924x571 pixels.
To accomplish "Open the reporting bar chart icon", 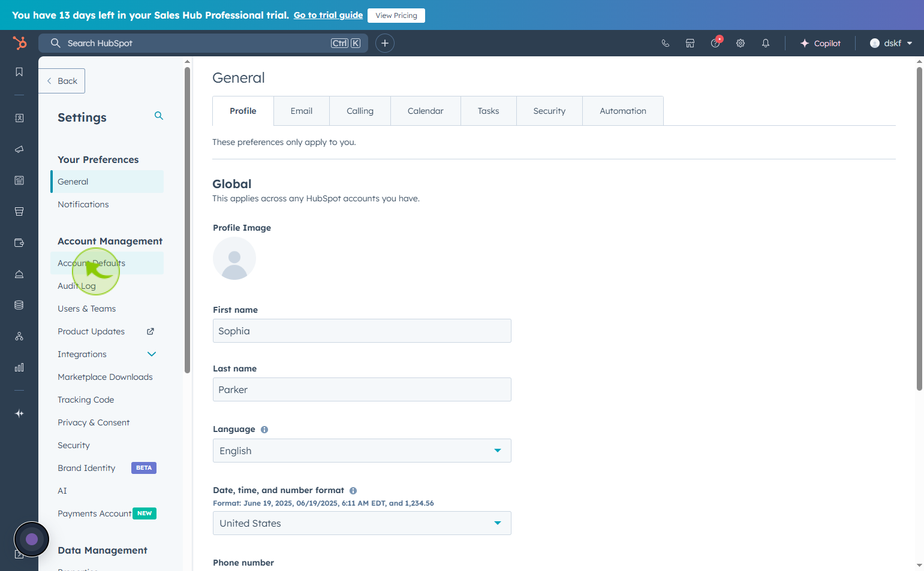I will pyautogui.click(x=19, y=367).
